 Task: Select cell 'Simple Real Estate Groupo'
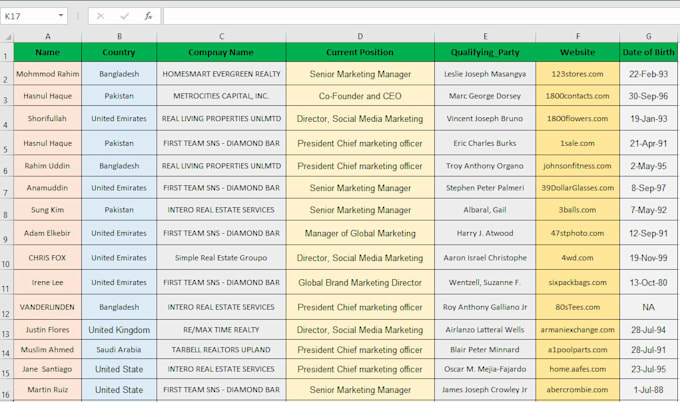point(222,258)
